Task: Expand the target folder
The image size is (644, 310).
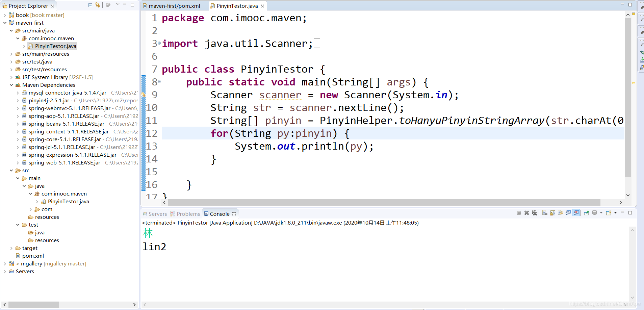Action: click(11, 248)
